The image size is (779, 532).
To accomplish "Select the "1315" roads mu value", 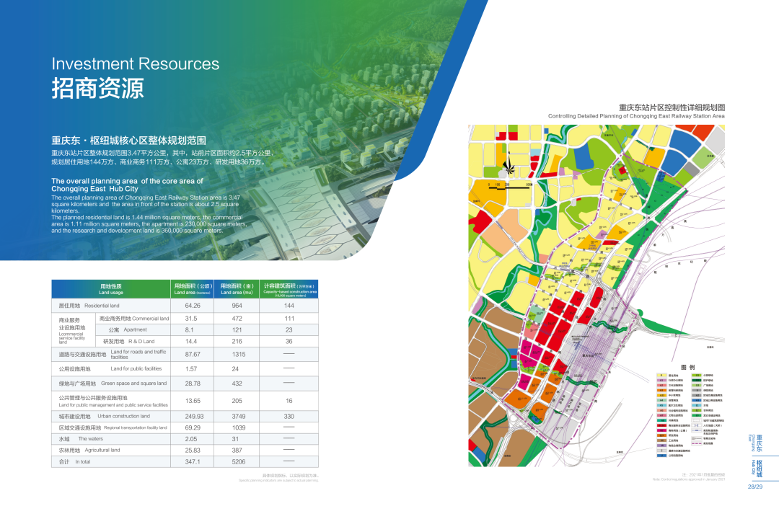I will (x=239, y=354).
